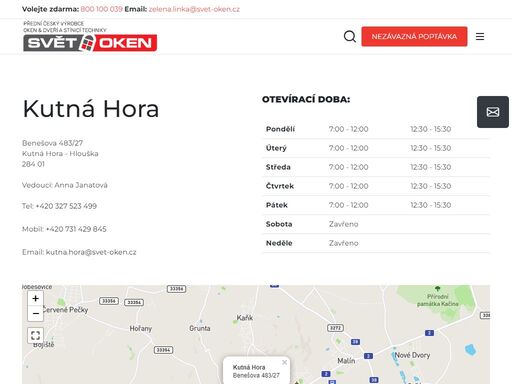Click the Kaňk label on the map
This screenshot has width=512, height=384.
(245, 318)
